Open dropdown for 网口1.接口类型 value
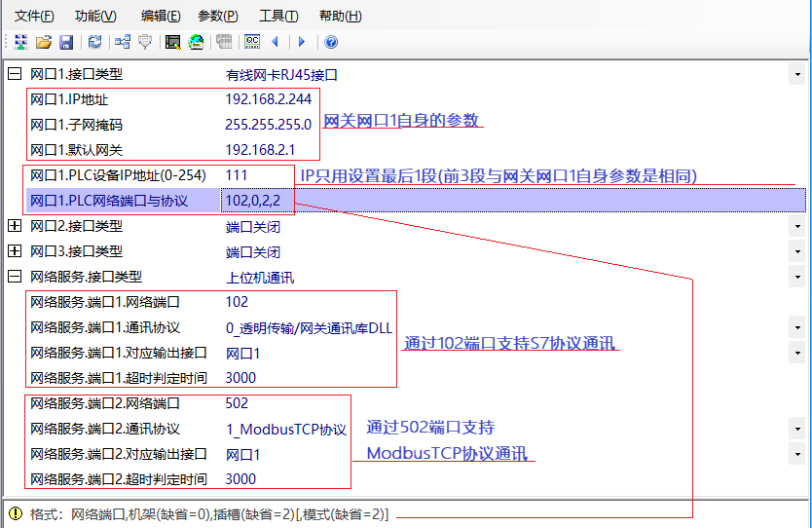This screenshot has height=528, width=812. coord(797,74)
